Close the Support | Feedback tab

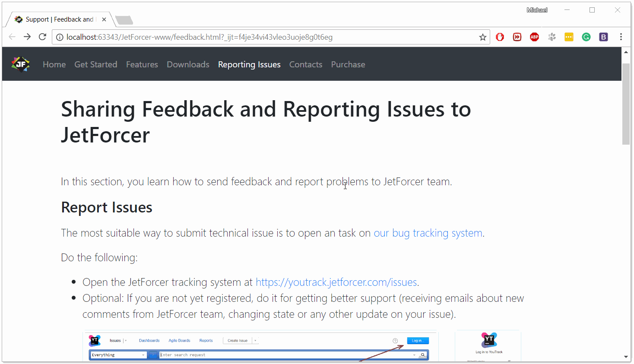pos(104,19)
